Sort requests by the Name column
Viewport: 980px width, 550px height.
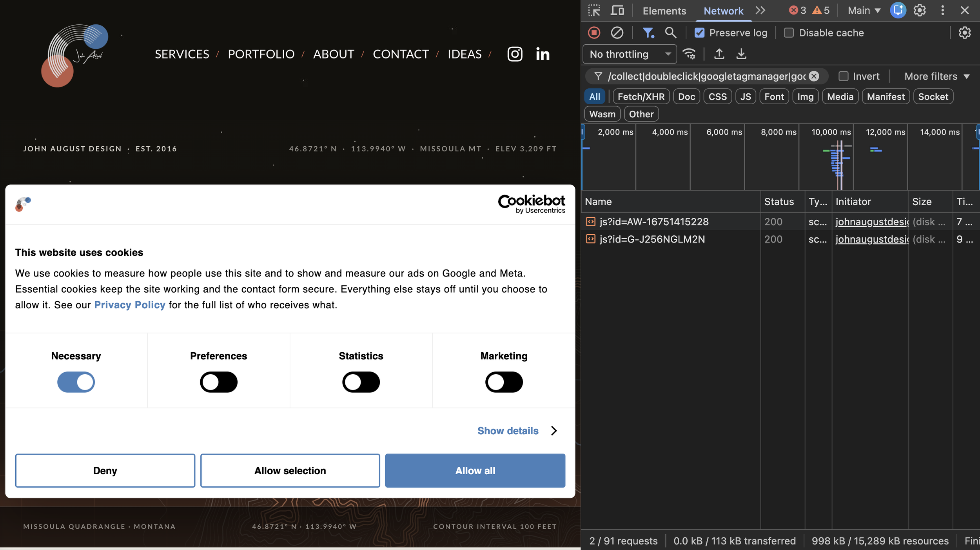[x=670, y=202]
